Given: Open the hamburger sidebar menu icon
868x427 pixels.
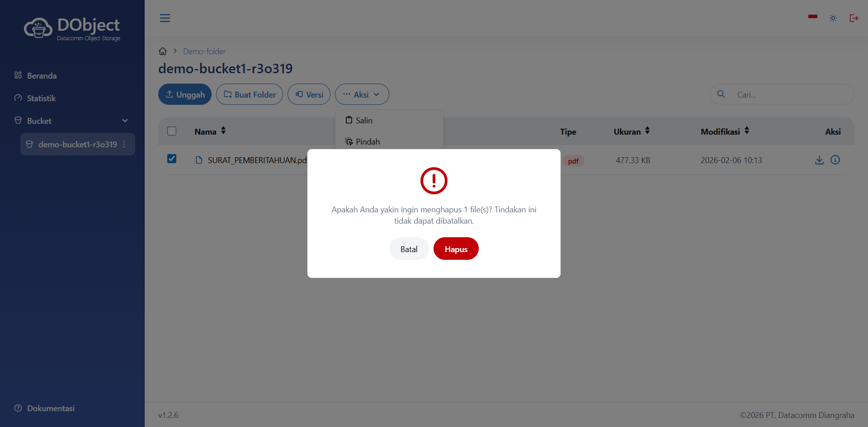Looking at the screenshot, I should [x=165, y=18].
